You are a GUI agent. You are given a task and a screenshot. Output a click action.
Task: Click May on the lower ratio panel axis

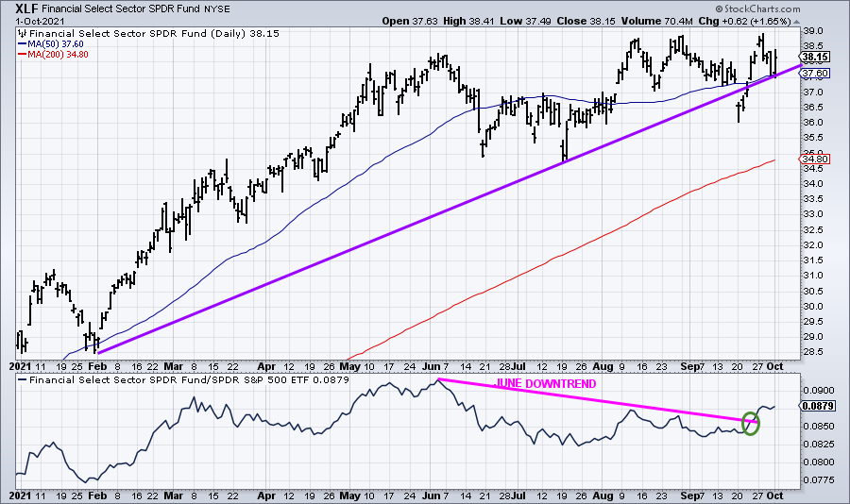tap(350, 496)
